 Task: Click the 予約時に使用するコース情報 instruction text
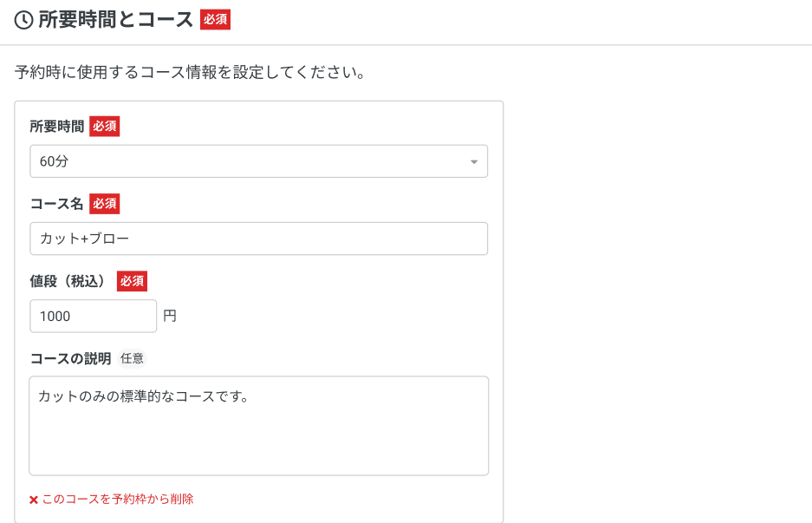tap(189, 72)
